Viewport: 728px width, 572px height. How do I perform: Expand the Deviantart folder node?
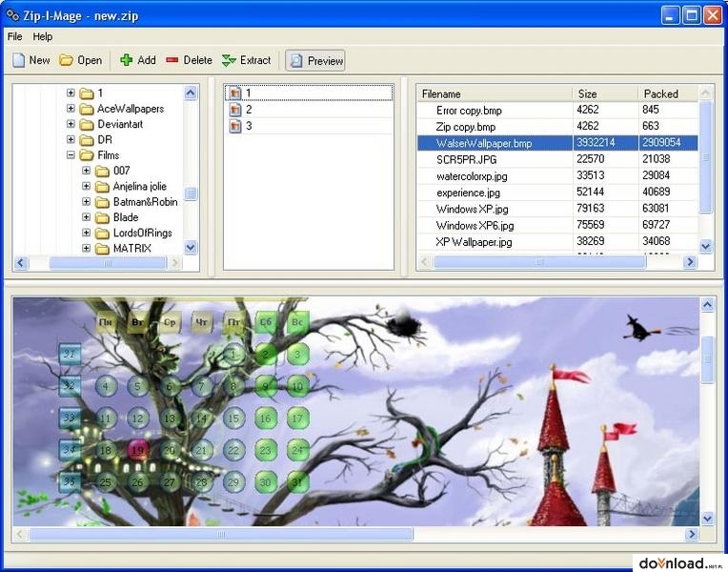coord(71,124)
